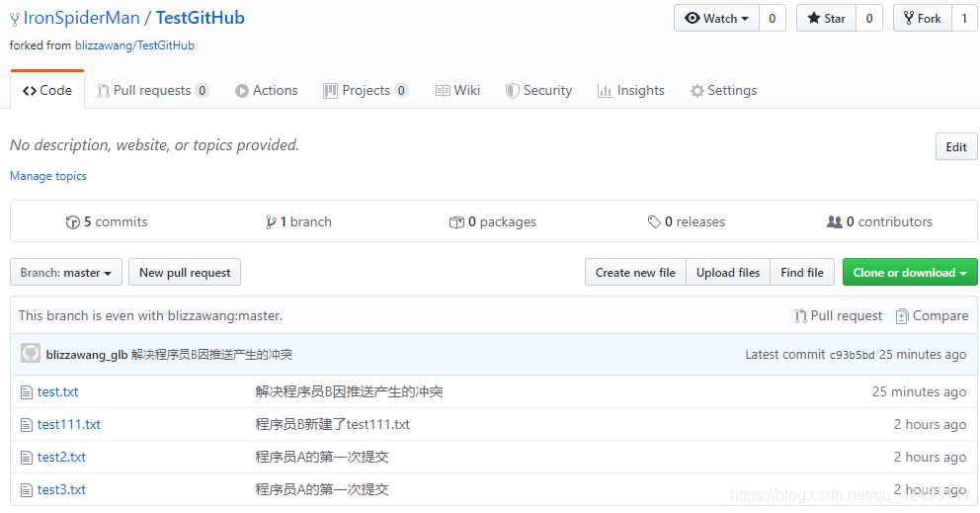Switch to the Projects tab
The image size is (980, 513).
point(366,90)
